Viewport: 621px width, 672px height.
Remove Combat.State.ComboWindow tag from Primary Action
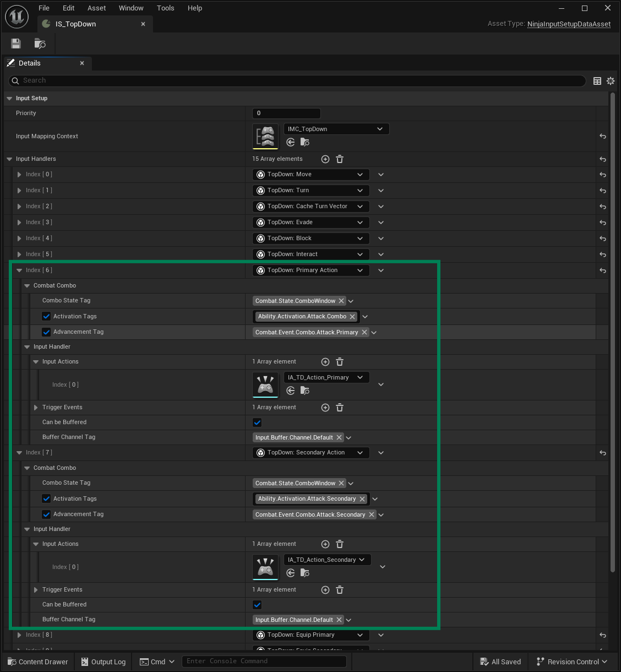tap(341, 301)
